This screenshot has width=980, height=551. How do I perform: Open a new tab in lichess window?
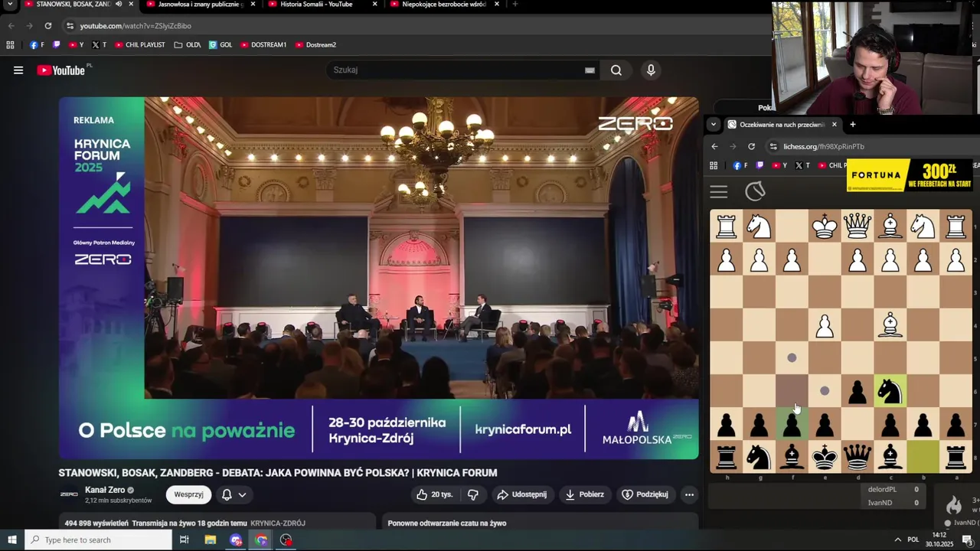(x=853, y=125)
